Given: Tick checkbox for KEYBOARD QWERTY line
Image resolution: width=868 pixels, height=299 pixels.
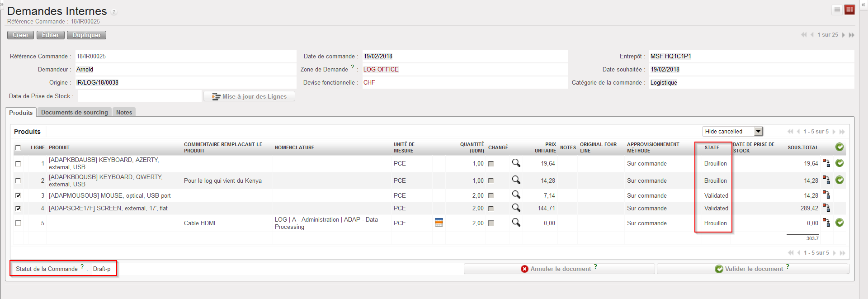Looking at the screenshot, I should [18, 180].
